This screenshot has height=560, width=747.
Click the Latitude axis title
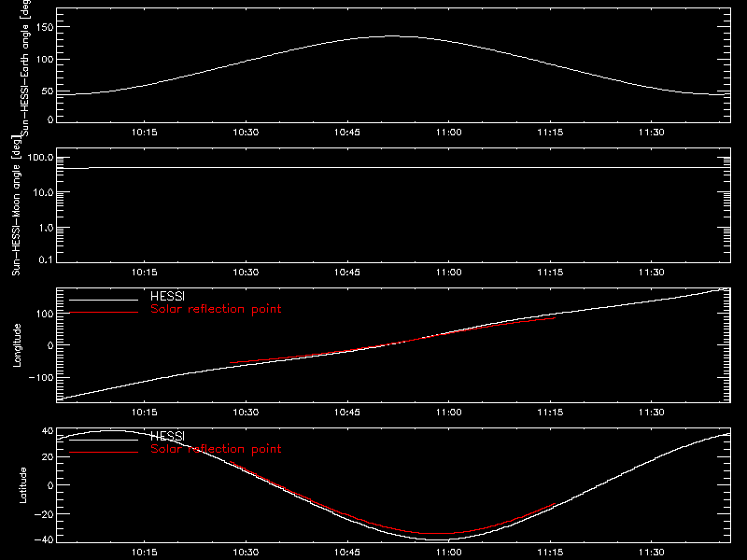(x=22, y=485)
